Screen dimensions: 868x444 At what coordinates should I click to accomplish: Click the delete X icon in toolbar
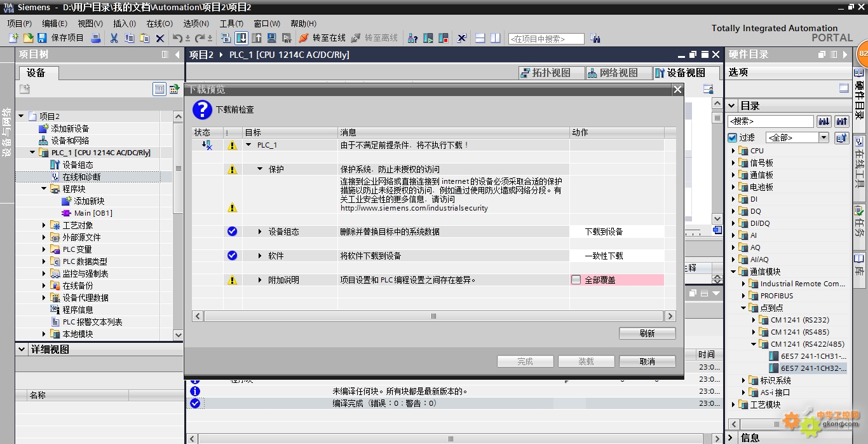pyautogui.click(x=160, y=38)
